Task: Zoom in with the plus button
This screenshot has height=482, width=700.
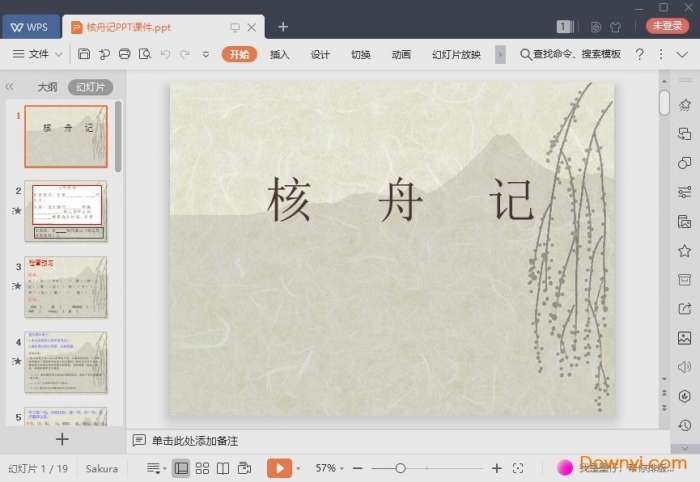Action: 496,468
